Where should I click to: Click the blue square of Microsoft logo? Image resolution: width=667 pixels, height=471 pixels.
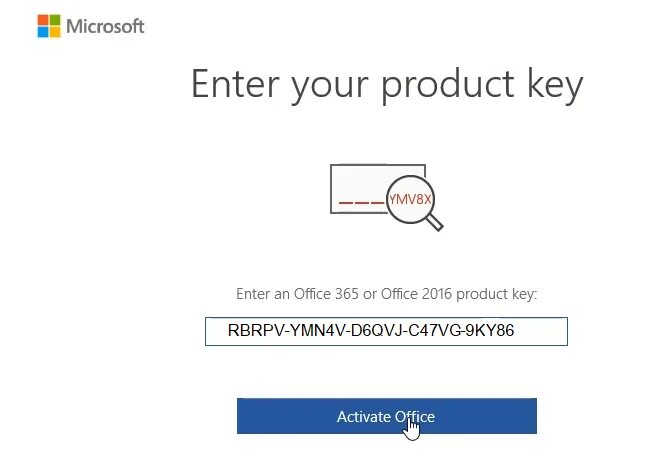[42, 32]
